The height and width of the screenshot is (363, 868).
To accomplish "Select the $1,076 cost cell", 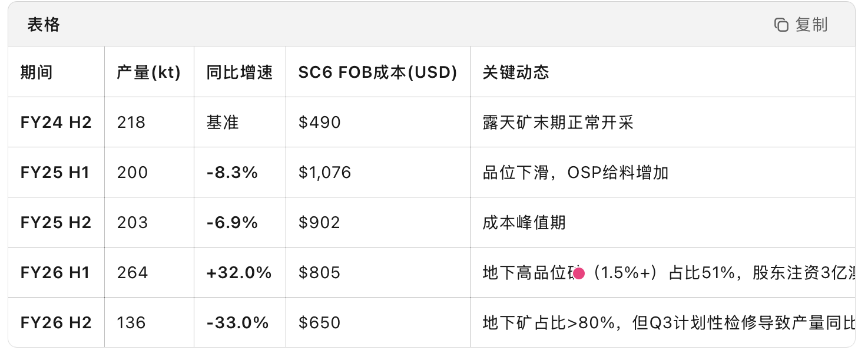I will pos(324,173).
